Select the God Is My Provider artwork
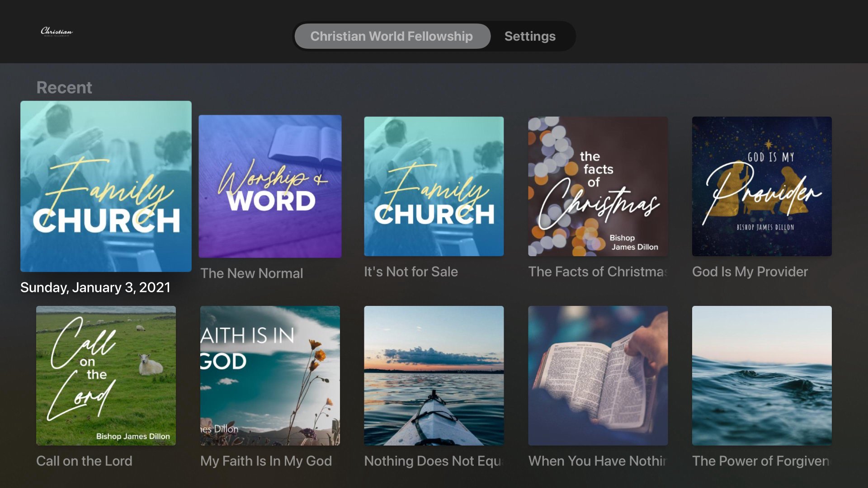Screen dimensions: 868x488 pos(762,186)
